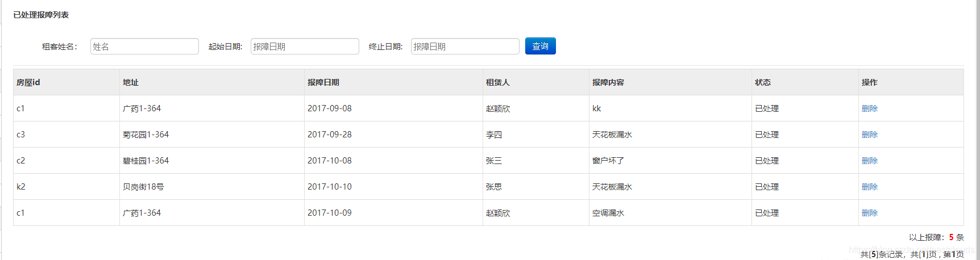980x260 pixels.
Task: Click the 状态 column header
Action: coord(763,82)
